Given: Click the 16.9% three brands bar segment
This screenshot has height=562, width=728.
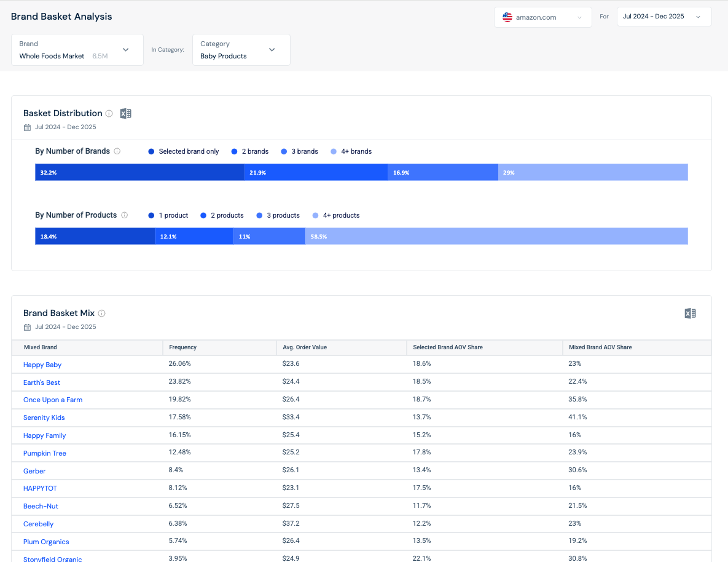Looking at the screenshot, I should 443,172.
